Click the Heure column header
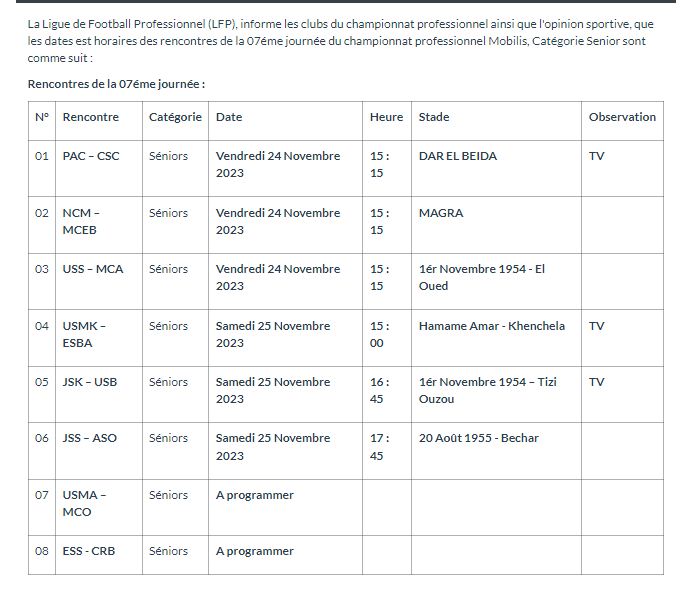The width and height of the screenshot is (696, 596). 386,117
